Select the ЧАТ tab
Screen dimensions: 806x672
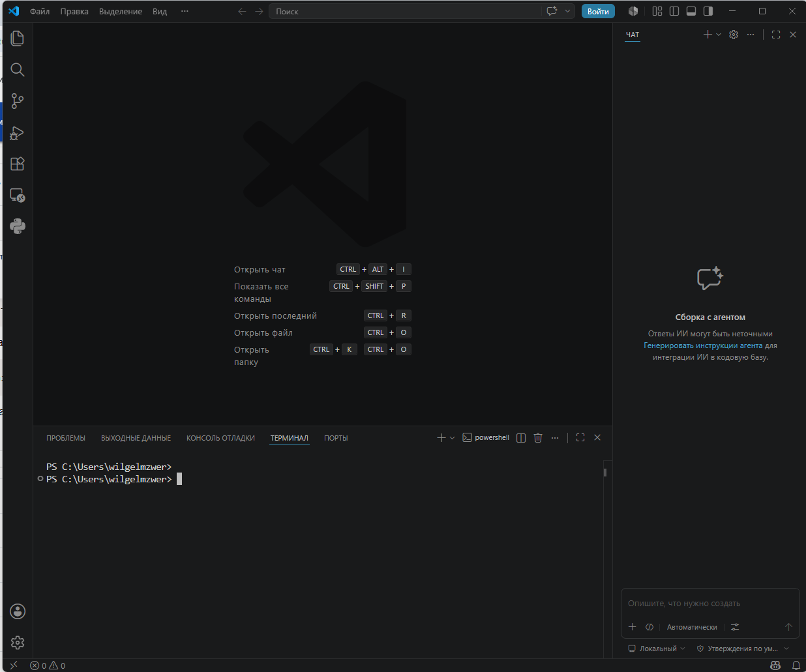(633, 35)
